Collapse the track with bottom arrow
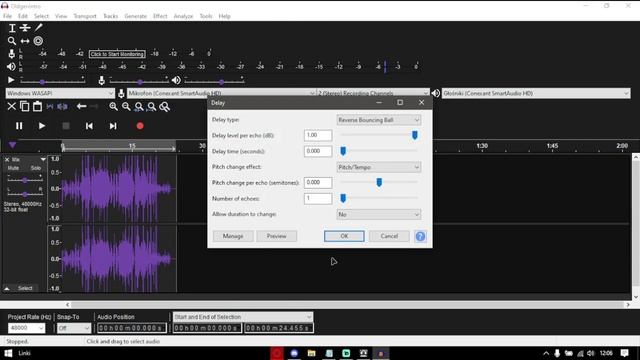This screenshot has width=640, height=360. (7, 288)
